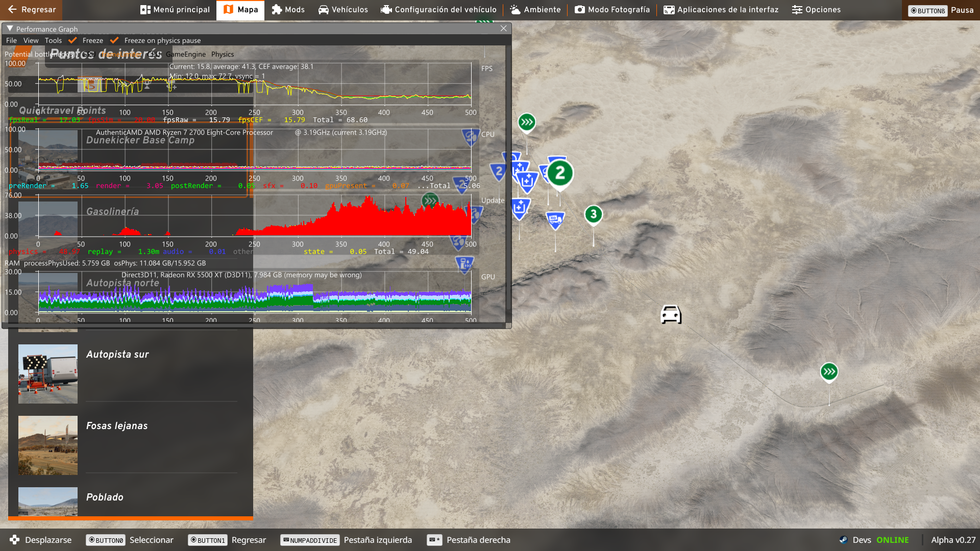980x551 pixels.
Task: Click the red Update graph plot
Action: 255,215
